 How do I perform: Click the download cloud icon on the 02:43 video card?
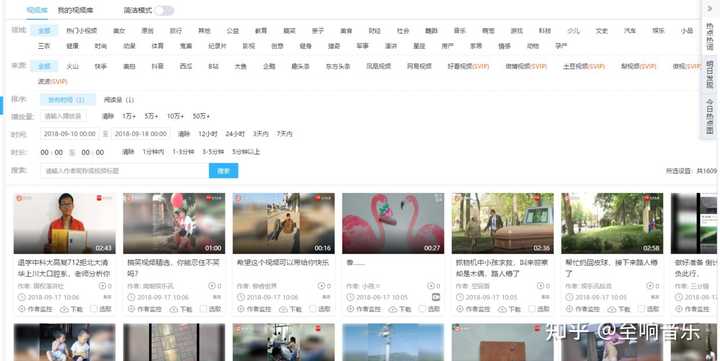(x=64, y=309)
